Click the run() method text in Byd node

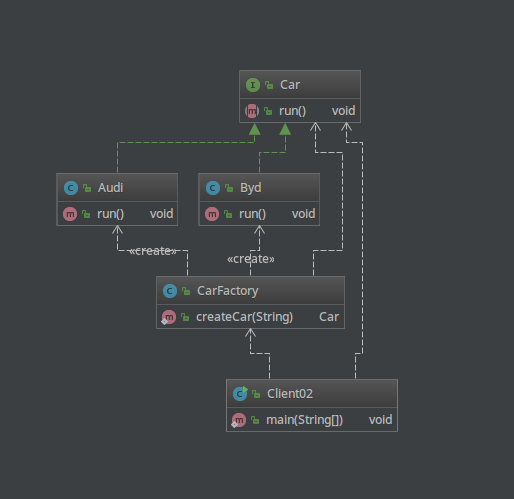click(x=253, y=214)
